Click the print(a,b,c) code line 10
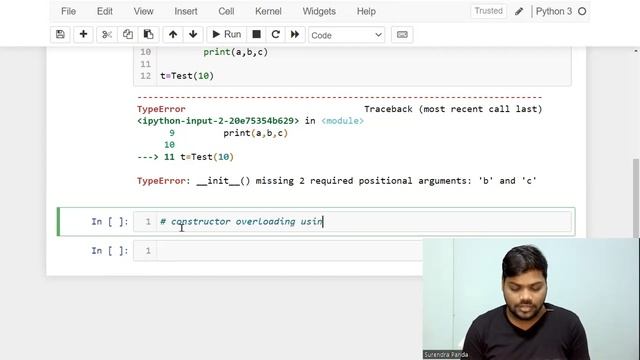 coord(236,52)
